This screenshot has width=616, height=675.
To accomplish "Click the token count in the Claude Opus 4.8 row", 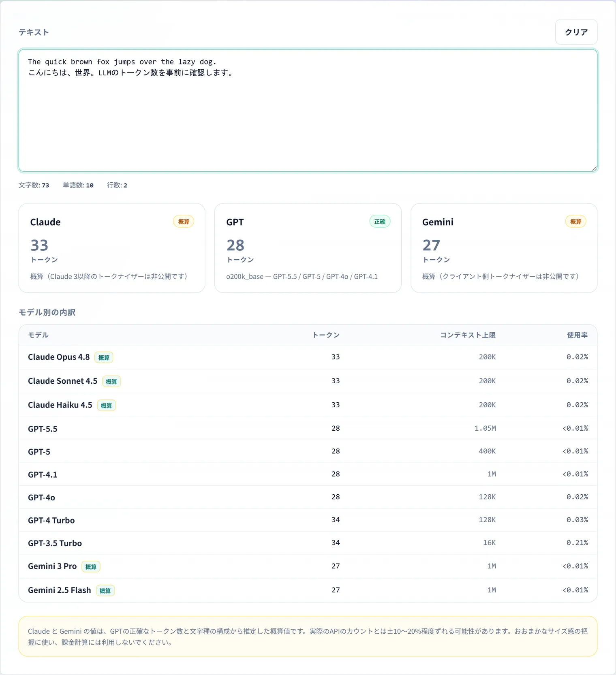I will 336,357.
